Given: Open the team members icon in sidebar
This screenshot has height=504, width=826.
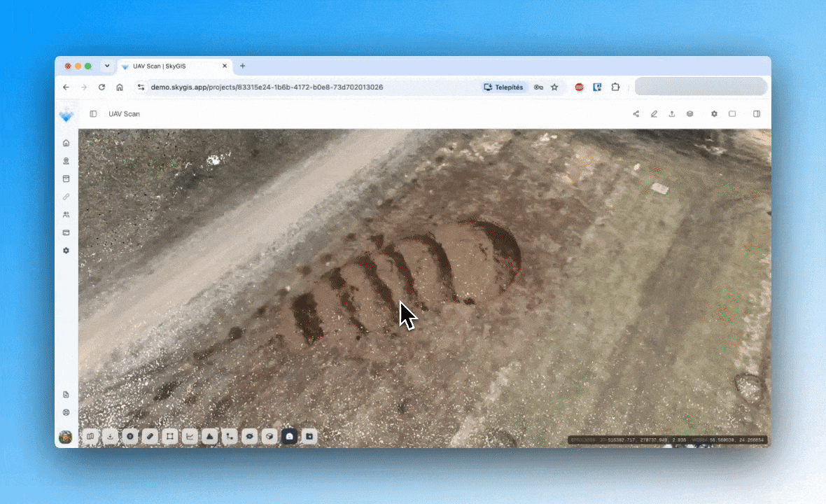Looking at the screenshot, I should pos(66,214).
